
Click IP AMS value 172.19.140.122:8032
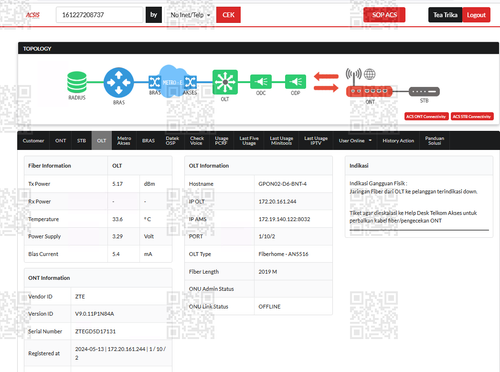tap(284, 219)
